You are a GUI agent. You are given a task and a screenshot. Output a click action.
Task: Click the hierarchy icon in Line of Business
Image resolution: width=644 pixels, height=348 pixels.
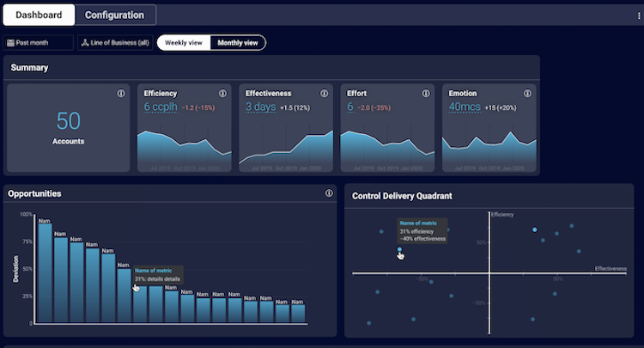(x=85, y=43)
